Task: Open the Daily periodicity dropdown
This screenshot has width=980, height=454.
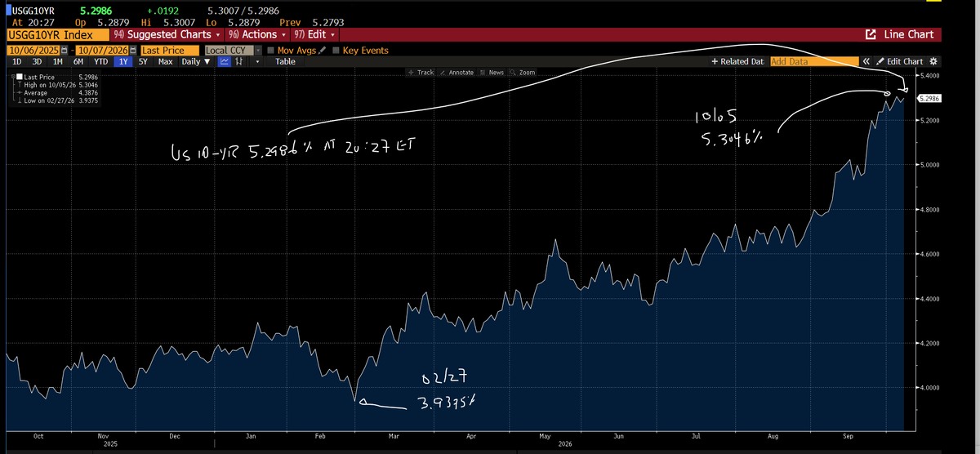Action: (196, 61)
